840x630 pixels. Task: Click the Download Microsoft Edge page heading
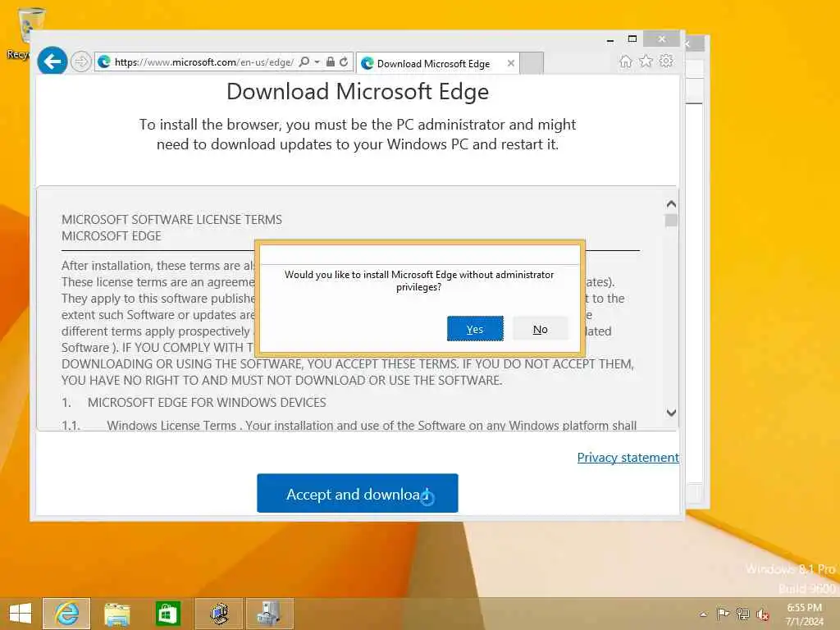[x=358, y=92]
